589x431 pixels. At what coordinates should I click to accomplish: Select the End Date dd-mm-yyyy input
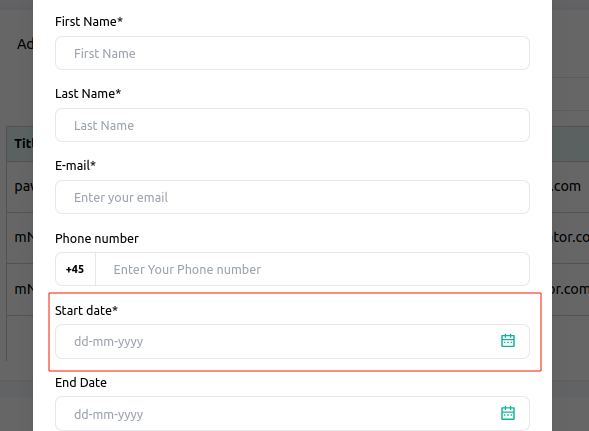292,414
